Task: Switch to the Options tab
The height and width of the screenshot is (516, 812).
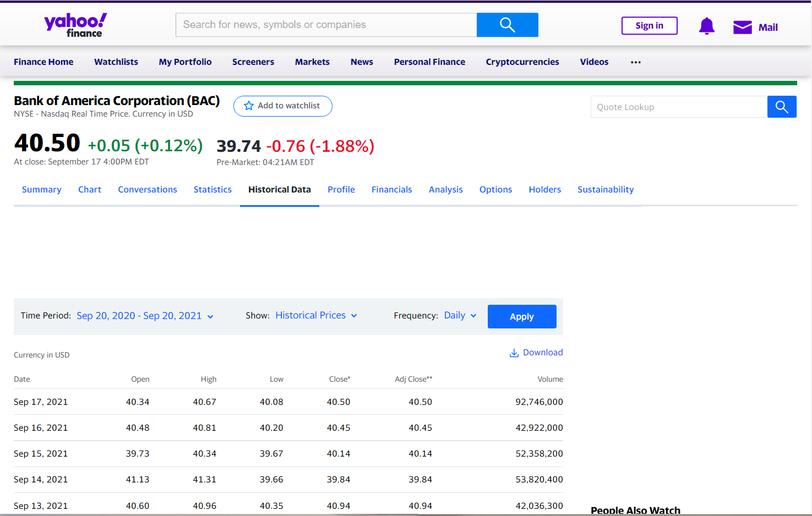Action: click(x=495, y=189)
